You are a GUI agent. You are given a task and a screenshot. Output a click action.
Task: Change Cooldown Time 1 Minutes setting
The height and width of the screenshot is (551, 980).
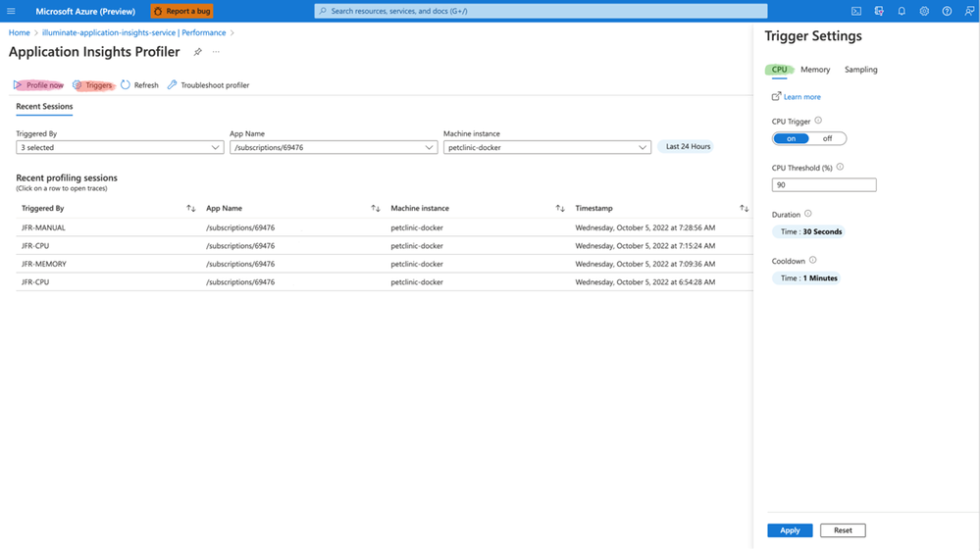[x=807, y=278]
